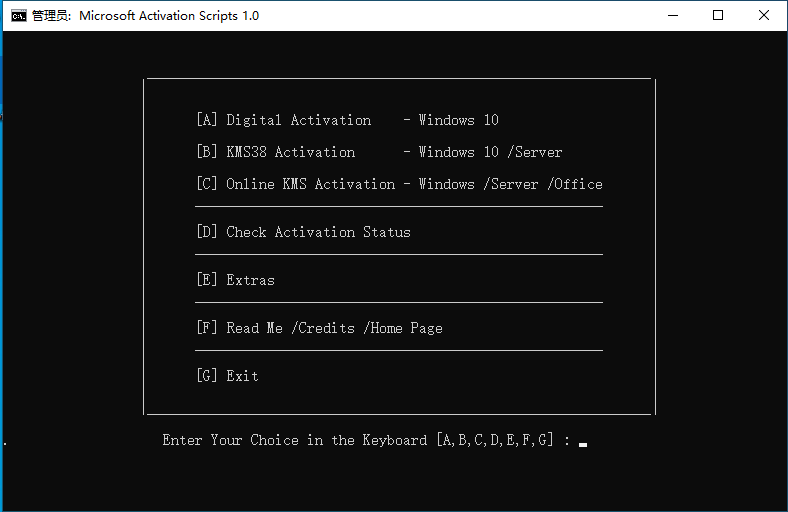The image size is (788, 512).
Task: Click the [E] Extras entry
Action: pyautogui.click(x=236, y=279)
